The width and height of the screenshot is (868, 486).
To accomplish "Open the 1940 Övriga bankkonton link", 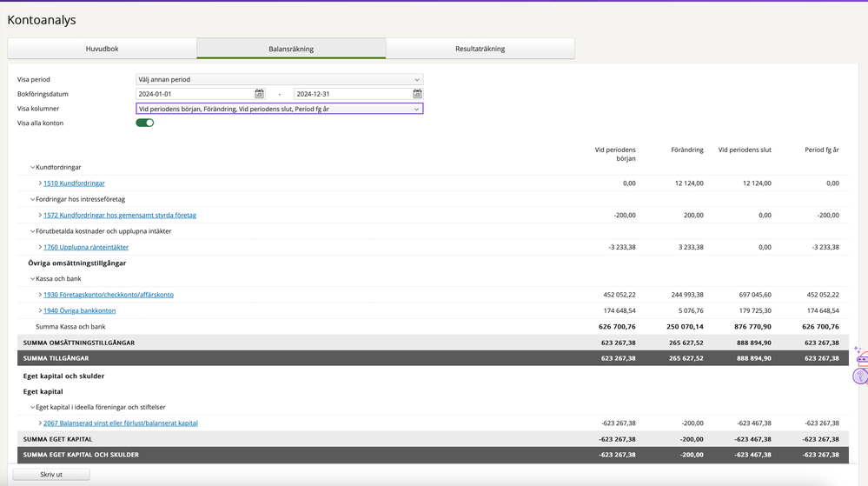I will [x=79, y=310].
